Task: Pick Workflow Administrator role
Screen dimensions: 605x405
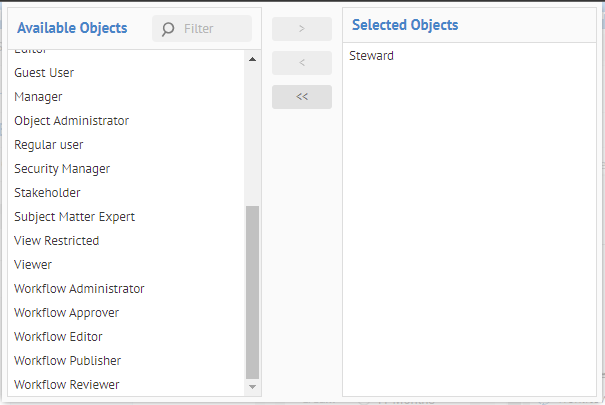Action: click(x=79, y=289)
